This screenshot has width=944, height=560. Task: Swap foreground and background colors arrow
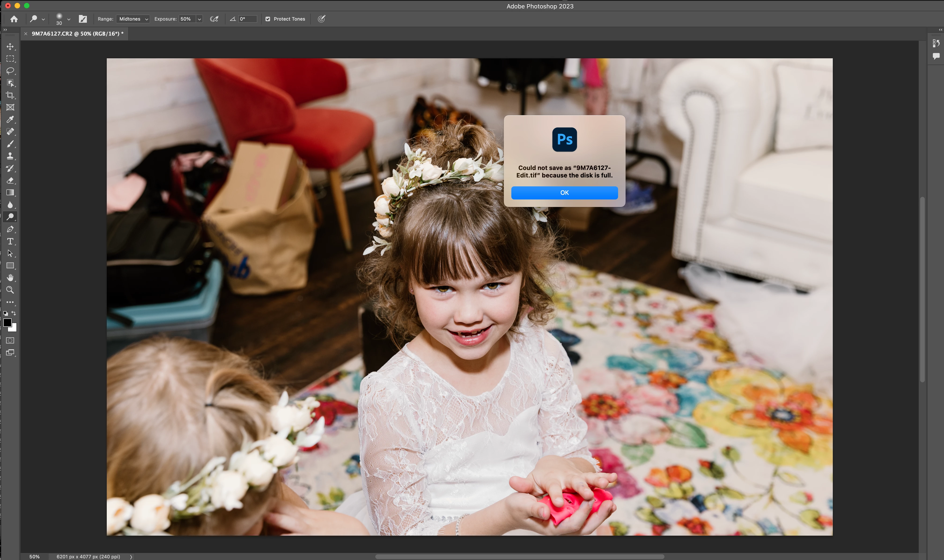tap(14, 313)
